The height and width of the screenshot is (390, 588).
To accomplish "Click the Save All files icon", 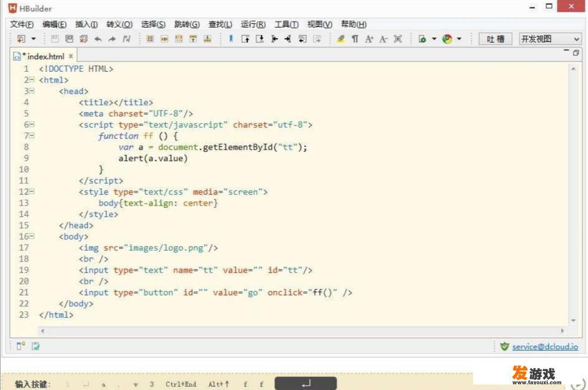I will pyautogui.click(x=83, y=39).
